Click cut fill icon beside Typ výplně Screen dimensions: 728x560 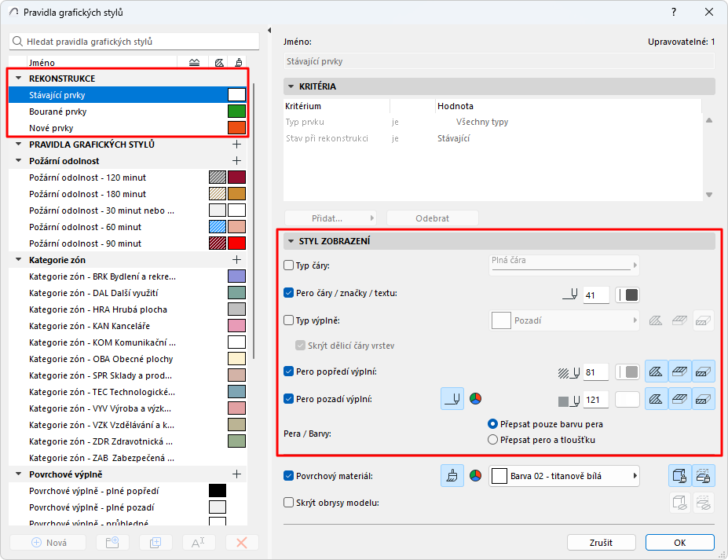pyautogui.click(x=656, y=320)
